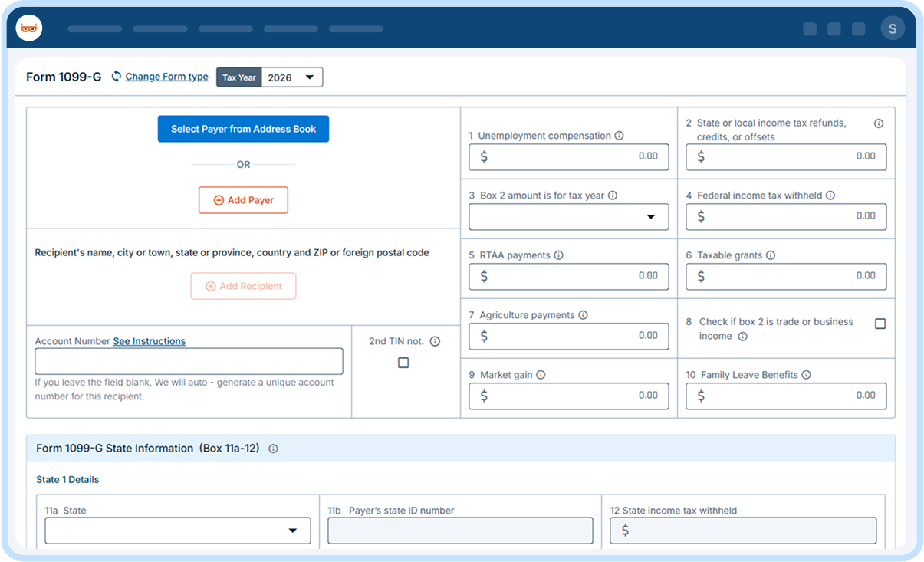The width and height of the screenshot is (924, 562).
Task: Show info for Family Leave Benefits
Action: click(x=806, y=375)
